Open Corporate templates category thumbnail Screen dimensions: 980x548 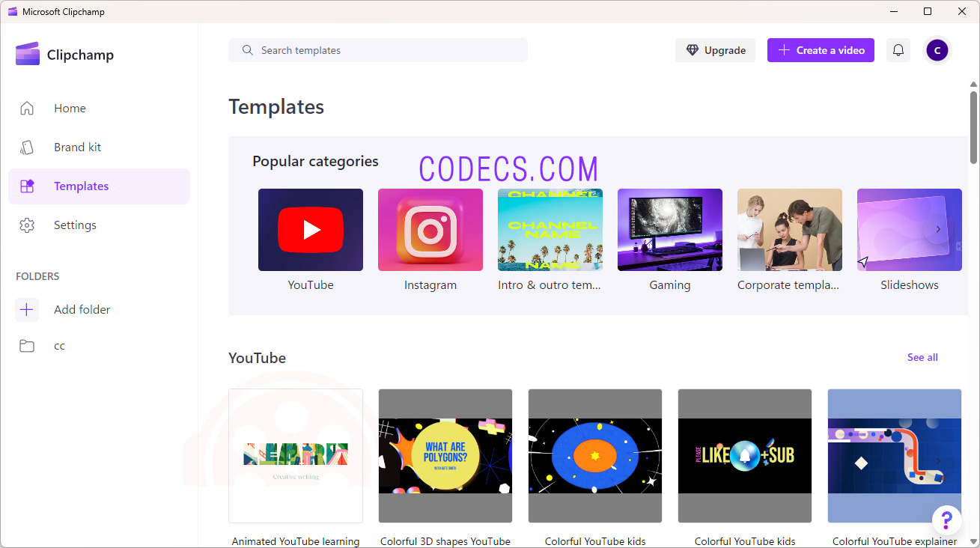(x=790, y=230)
